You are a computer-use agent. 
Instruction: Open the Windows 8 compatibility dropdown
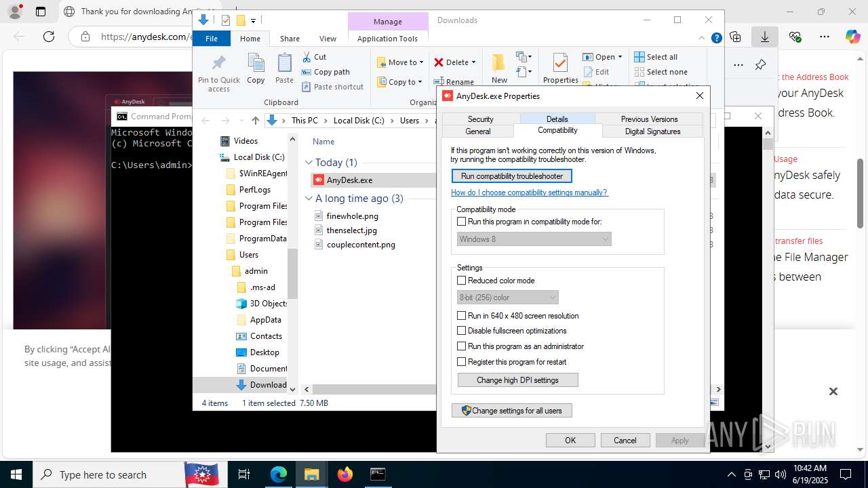[534, 239]
